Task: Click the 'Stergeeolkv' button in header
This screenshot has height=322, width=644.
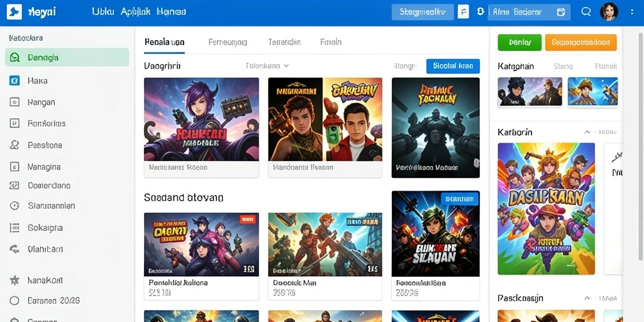Action: click(423, 13)
